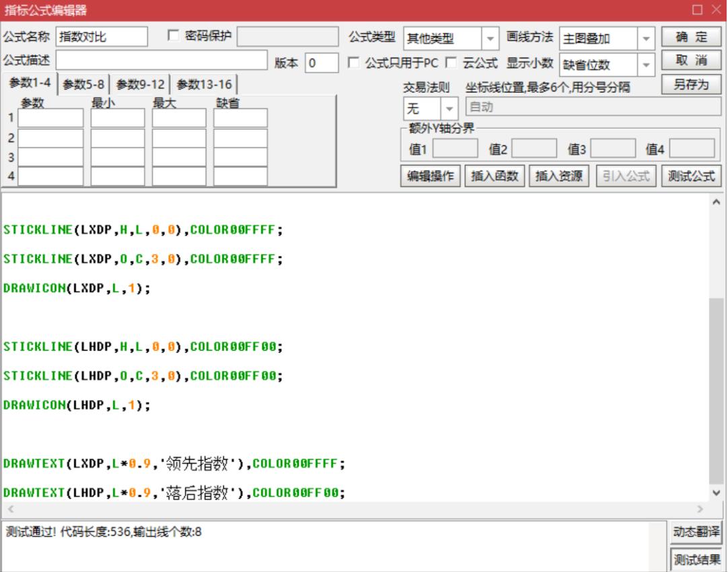Click the 确定 button to confirm

point(690,37)
